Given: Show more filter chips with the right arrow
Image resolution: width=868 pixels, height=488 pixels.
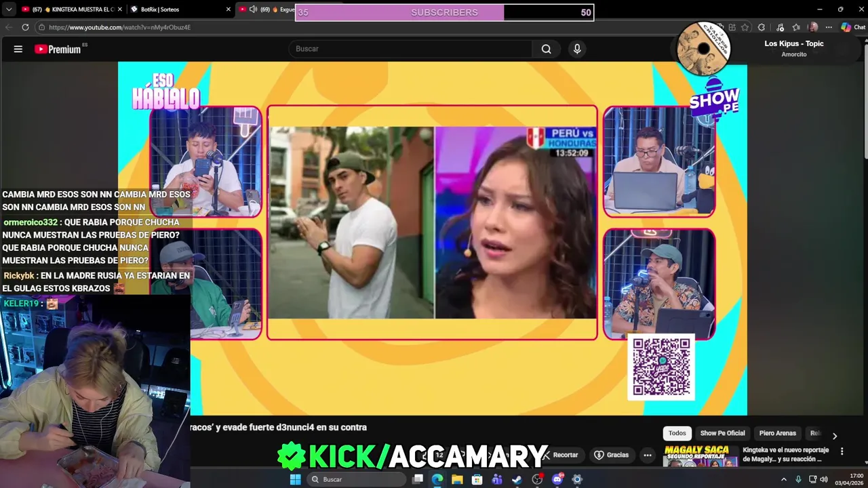Looking at the screenshot, I should click(x=835, y=436).
